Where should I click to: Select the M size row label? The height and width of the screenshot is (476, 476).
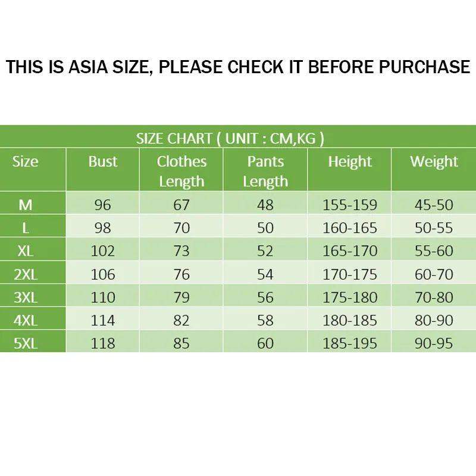point(26,205)
